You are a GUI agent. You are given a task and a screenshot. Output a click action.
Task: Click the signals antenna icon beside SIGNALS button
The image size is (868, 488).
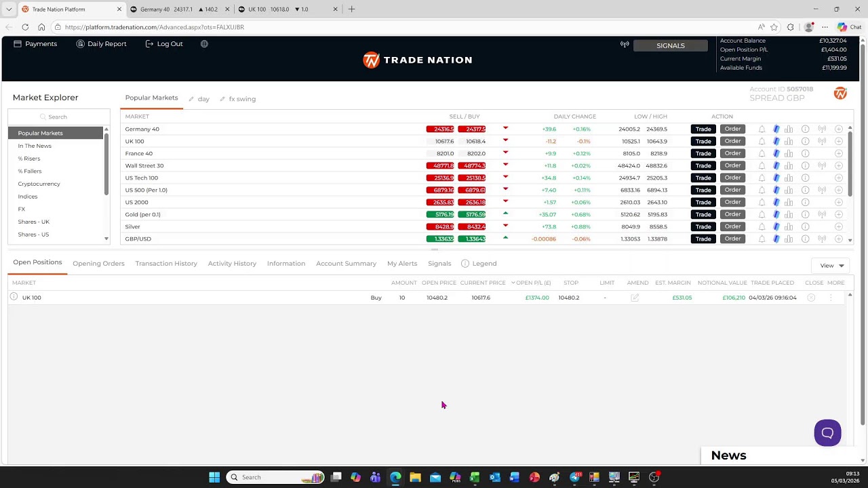tap(625, 45)
